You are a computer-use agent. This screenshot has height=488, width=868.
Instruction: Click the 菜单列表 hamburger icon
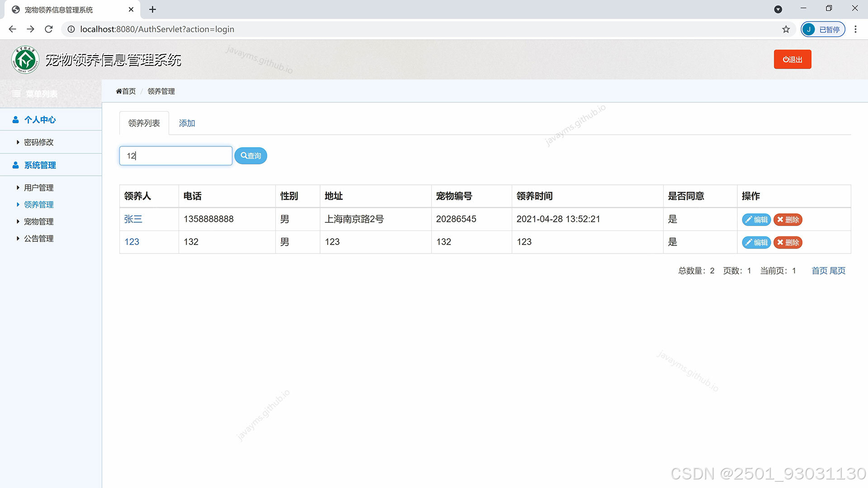pyautogui.click(x=16, y=94)
